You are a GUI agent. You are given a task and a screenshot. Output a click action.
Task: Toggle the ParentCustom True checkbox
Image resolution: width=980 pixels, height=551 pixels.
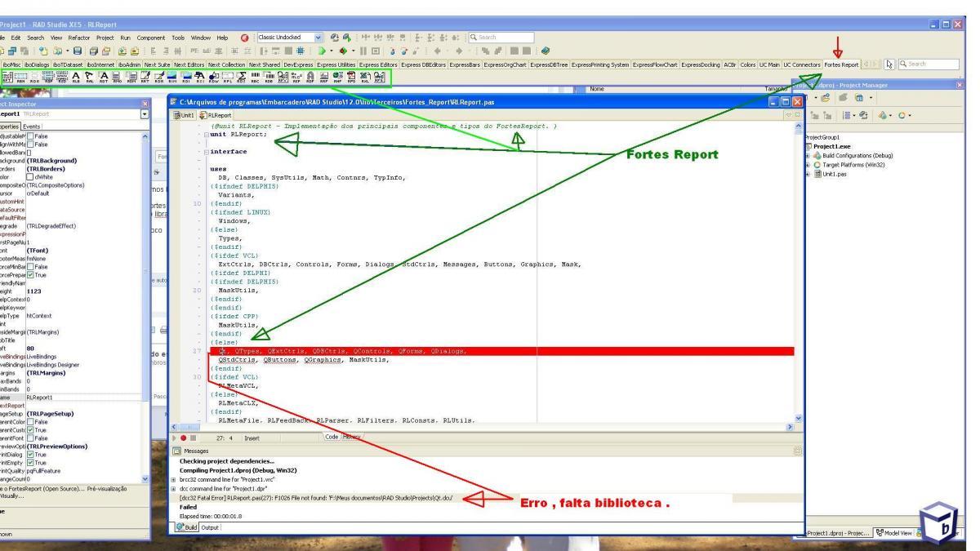click(x=30, y=430)
